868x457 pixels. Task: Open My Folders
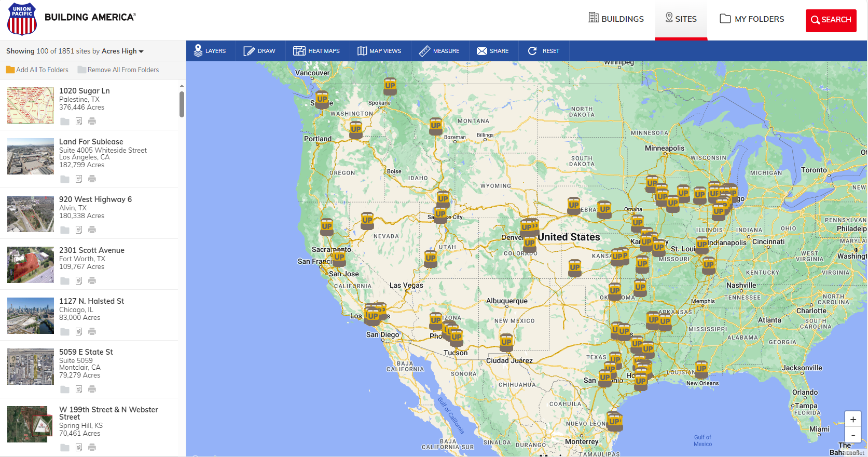[x=752, y=19]
